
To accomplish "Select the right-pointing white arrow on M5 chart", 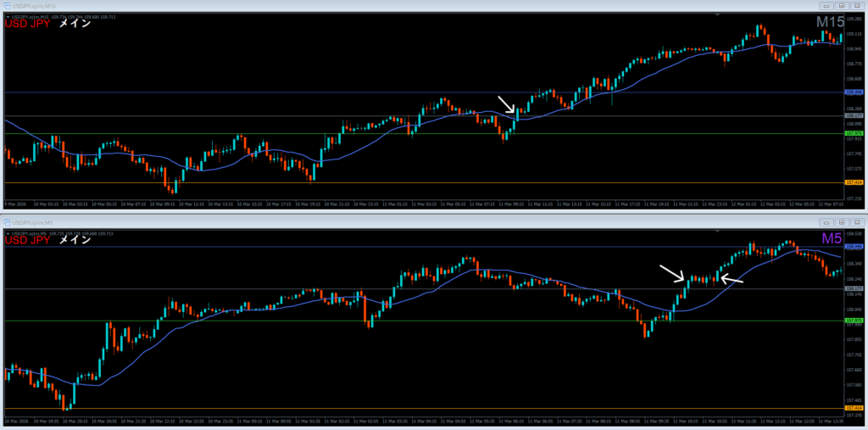I will (671, 273).
